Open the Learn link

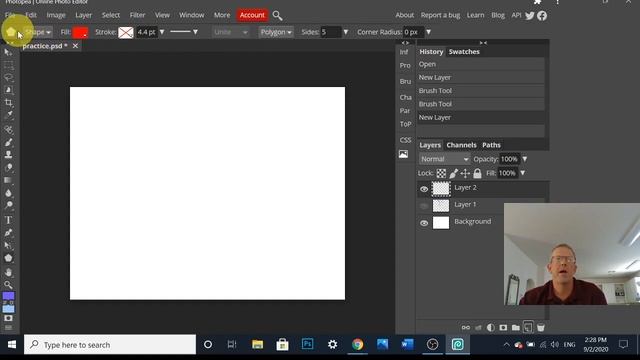pyautogui.click(x=475, y=15)
